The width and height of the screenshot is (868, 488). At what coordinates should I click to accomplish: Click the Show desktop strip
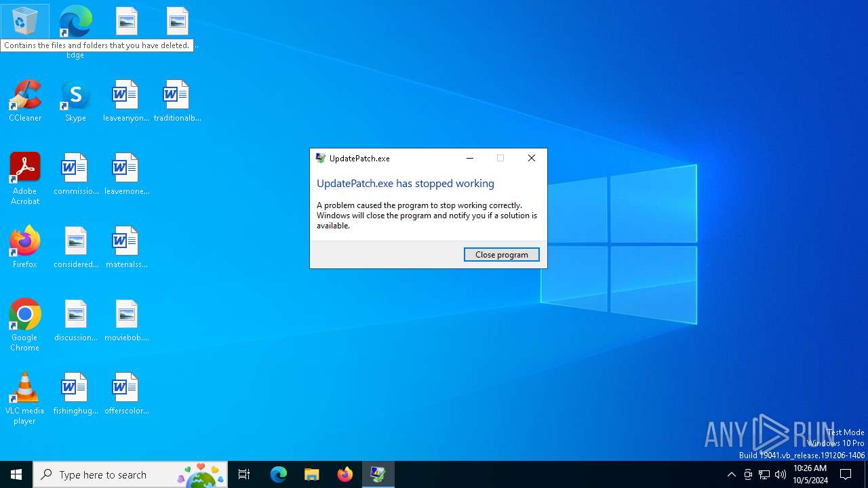[x=866, y=474]
